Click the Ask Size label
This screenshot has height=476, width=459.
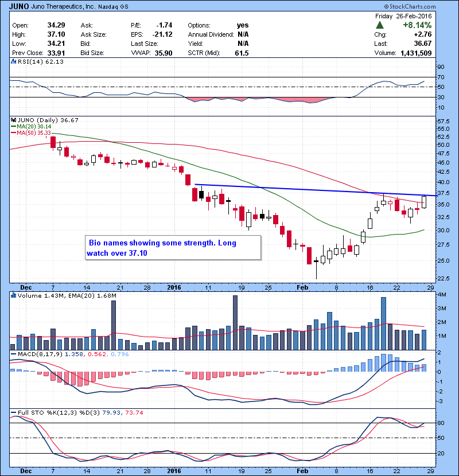(94, 34)
